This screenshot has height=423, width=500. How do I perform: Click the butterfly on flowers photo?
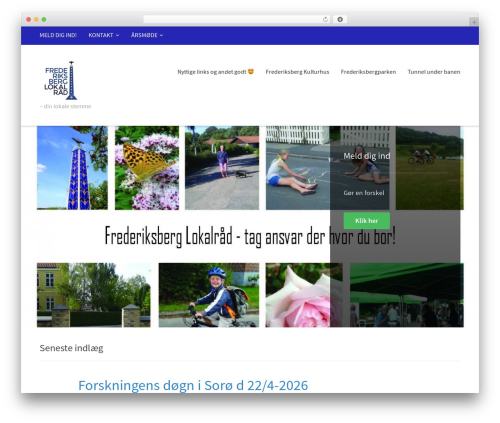click(147, 168)
